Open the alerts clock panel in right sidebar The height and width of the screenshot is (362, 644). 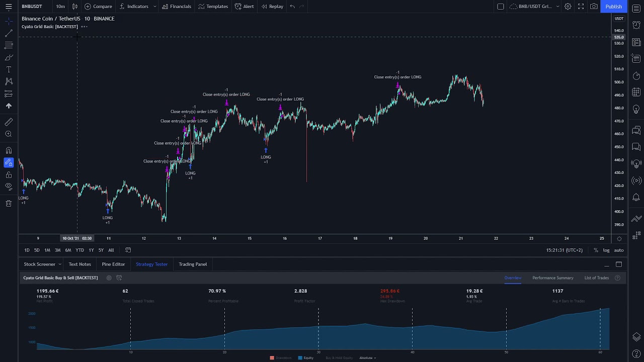(636, 25)
